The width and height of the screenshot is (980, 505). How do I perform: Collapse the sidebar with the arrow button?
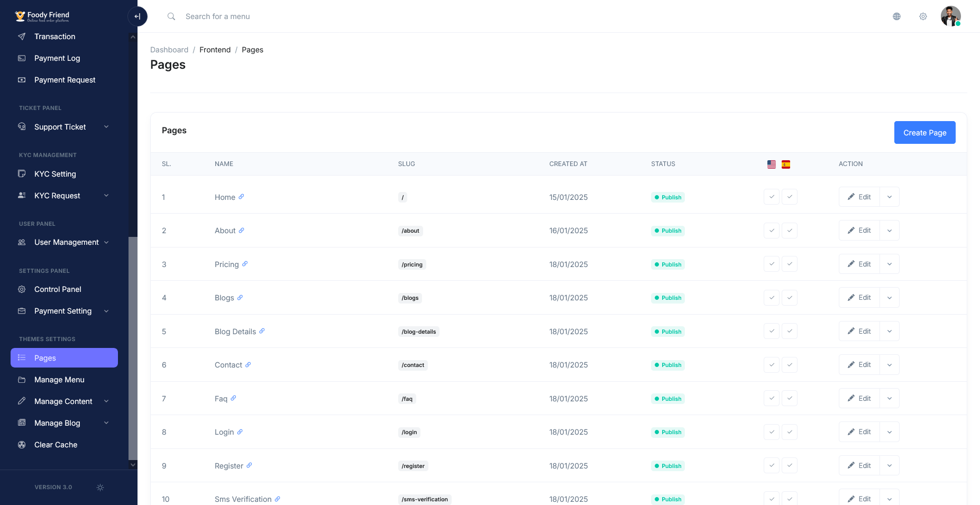click(x=138, y=16)
